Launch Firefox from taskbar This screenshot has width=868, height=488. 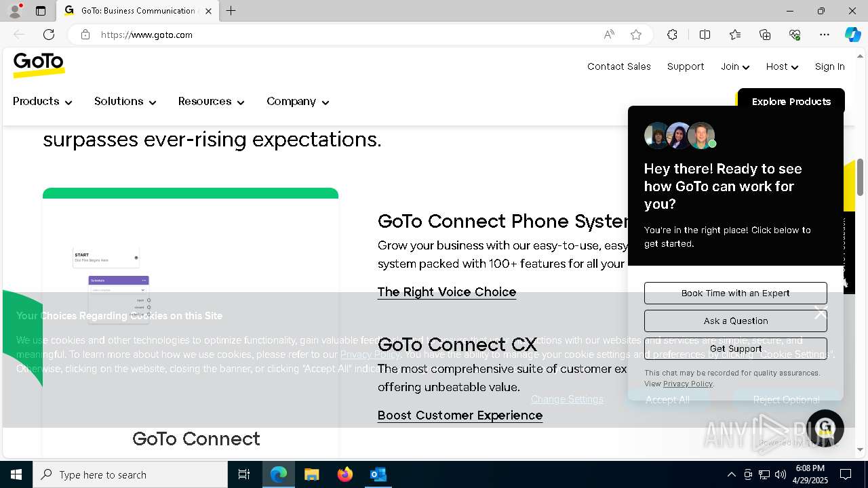tap(345, 474)
